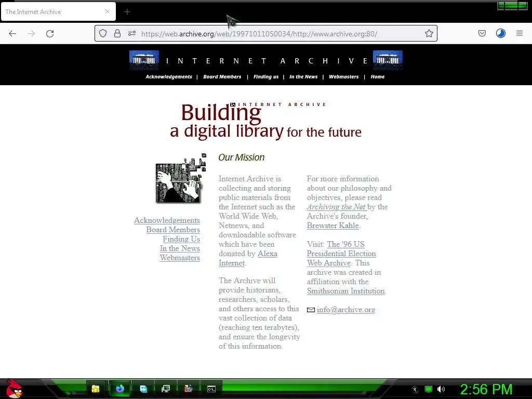Open a new browser tab

(x=127, y=12)
